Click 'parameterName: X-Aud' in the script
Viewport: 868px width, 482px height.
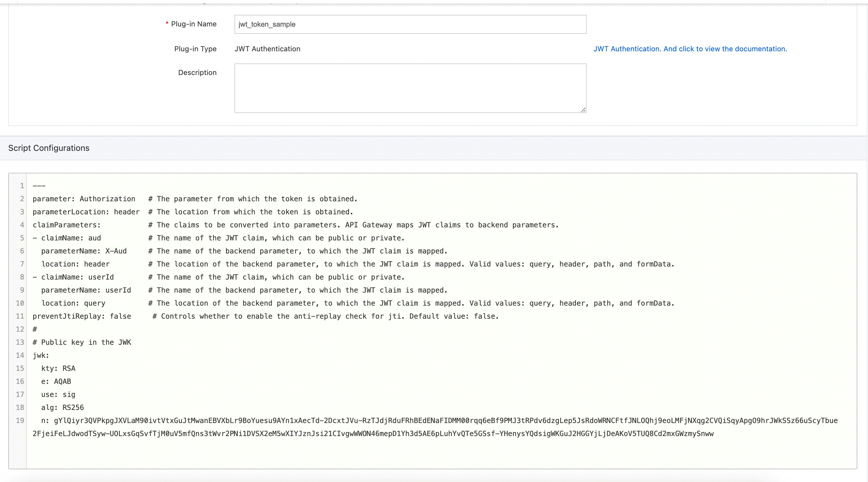coord(84,251)
